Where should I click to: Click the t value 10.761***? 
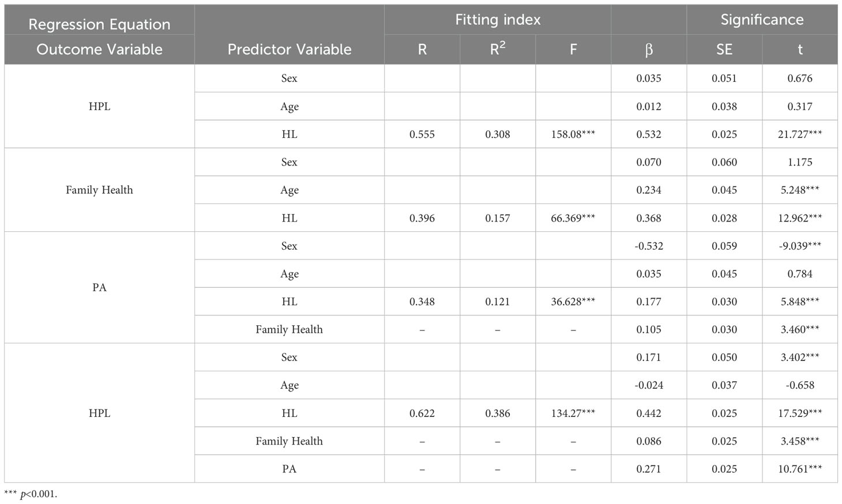[x=800, y=469]
